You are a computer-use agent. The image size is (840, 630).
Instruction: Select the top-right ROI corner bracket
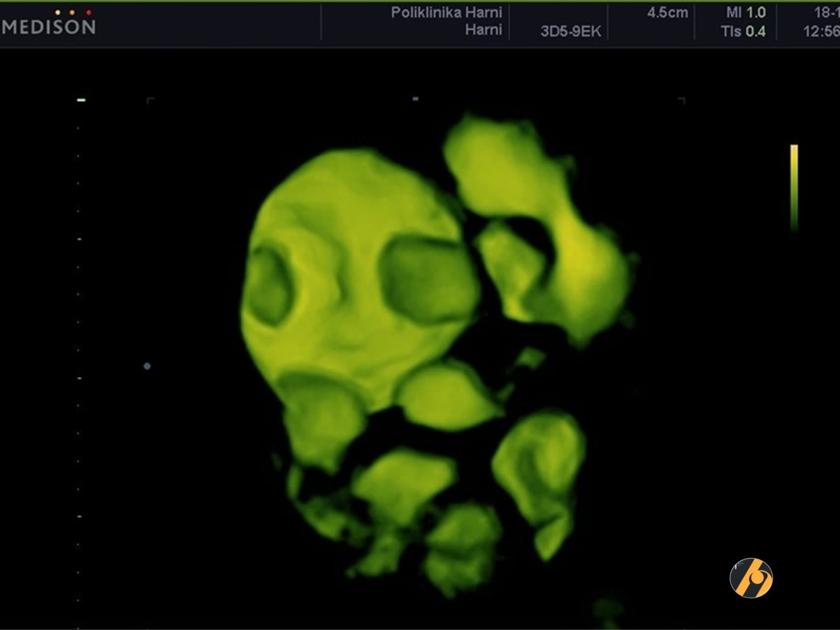(x=682, y=101)
